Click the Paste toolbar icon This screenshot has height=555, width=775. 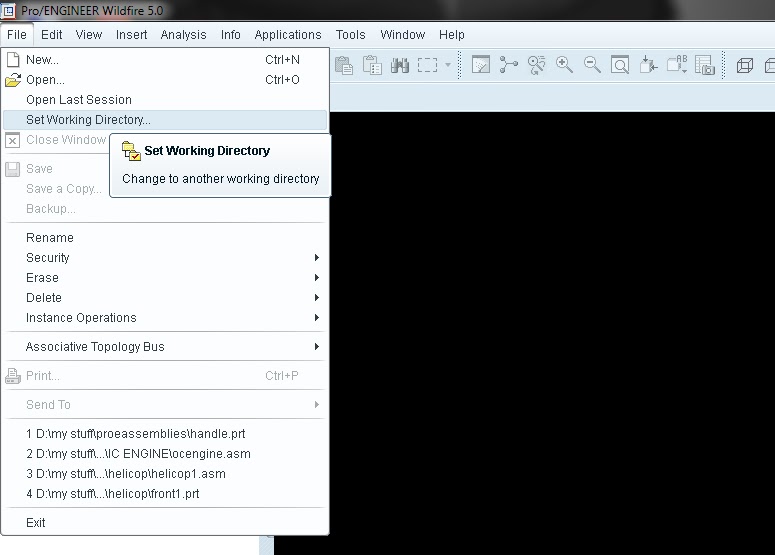[x=344, y=65]
